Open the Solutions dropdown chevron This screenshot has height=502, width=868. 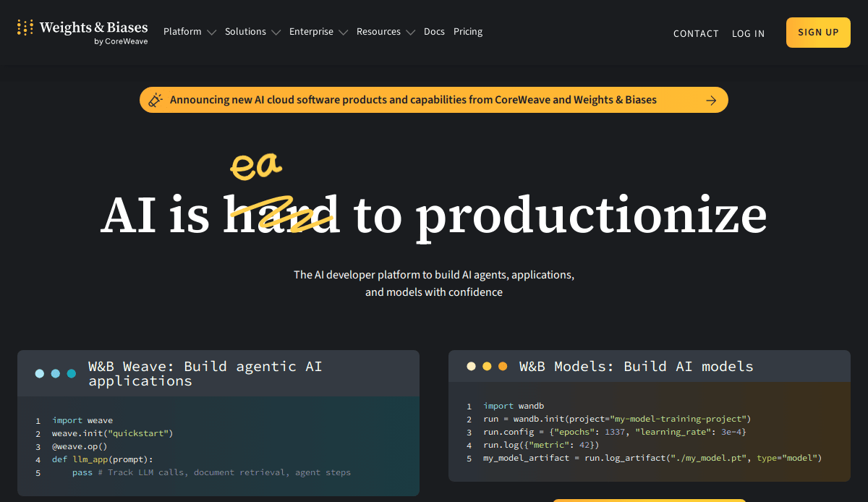(276, 33)
